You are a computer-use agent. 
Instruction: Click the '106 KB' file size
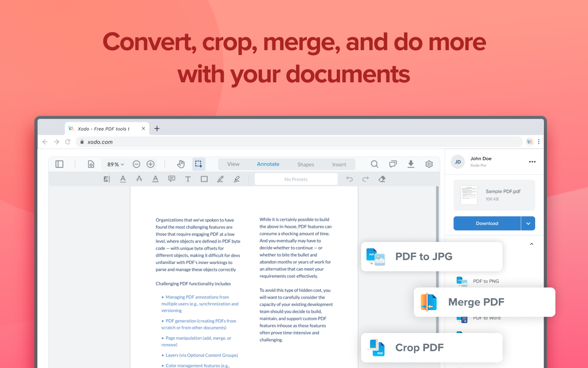pos(492,199)
